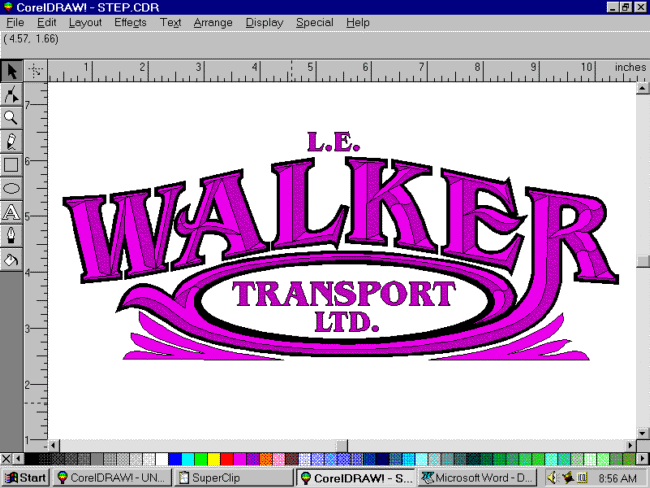Select the Pencil drawing tool
This screenshot has height=488, width=650.
click(11, 141)
